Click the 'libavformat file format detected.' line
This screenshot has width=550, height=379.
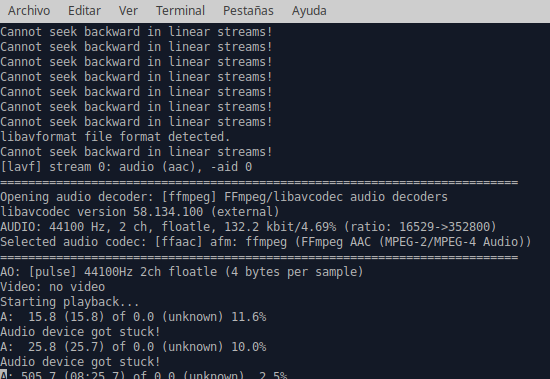point(115,137)
